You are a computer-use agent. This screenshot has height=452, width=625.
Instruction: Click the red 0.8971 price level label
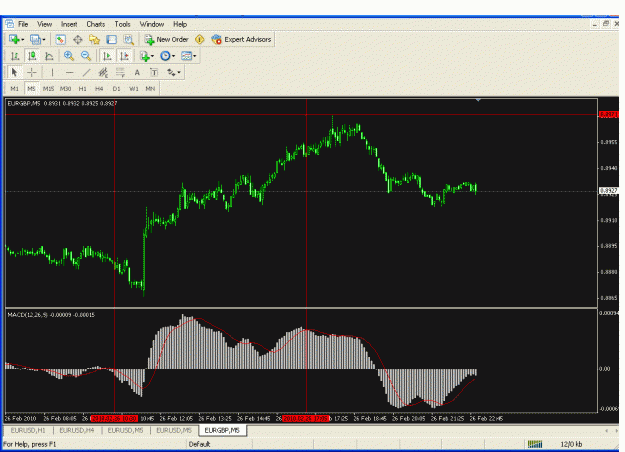(x=609, y=115)
